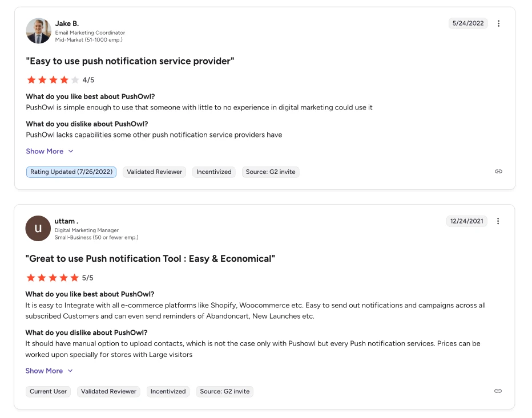
Task: Click the 12/24/2021 date on uttam's review
Action: (466, 221)
